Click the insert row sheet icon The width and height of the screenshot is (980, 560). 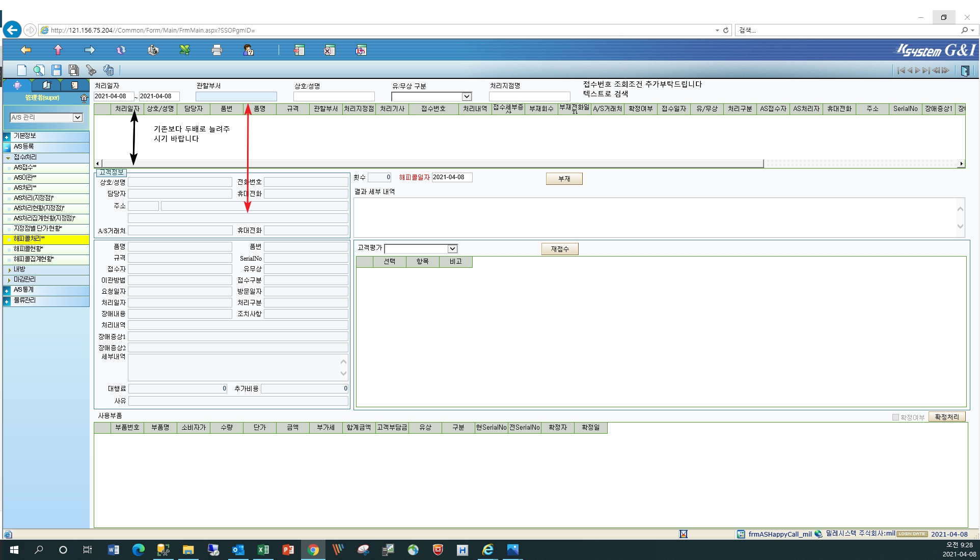pyautogui.click(x=298, y=50)
